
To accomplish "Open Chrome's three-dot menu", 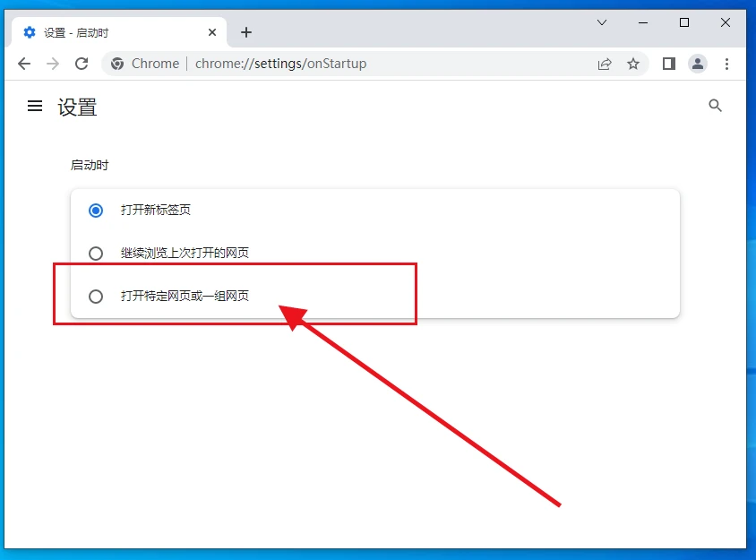I will click(x=726, y=64).
